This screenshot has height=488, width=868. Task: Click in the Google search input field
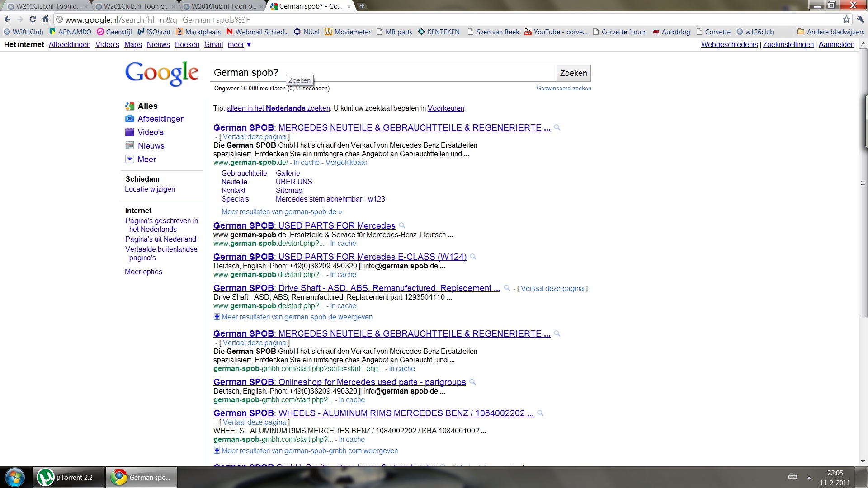coord(383,73)
